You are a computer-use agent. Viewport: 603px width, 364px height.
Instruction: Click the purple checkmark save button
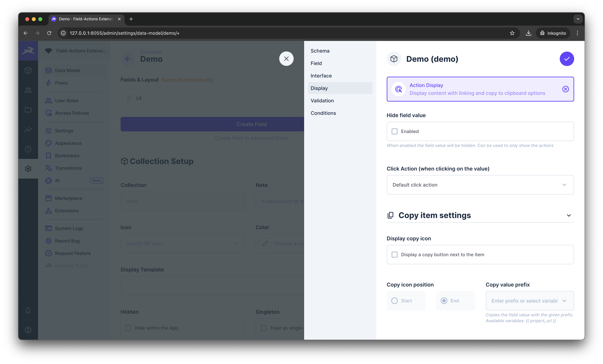point(566,59)
